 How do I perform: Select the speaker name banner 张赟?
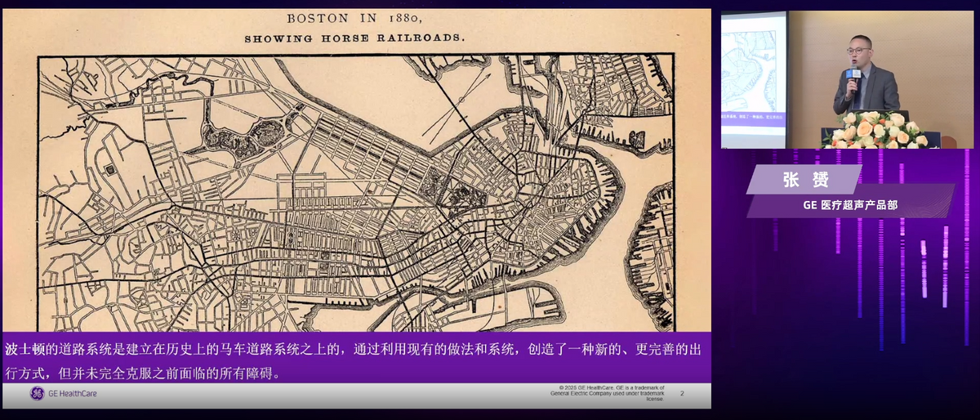pyautogui.click(x=804, y=180)
